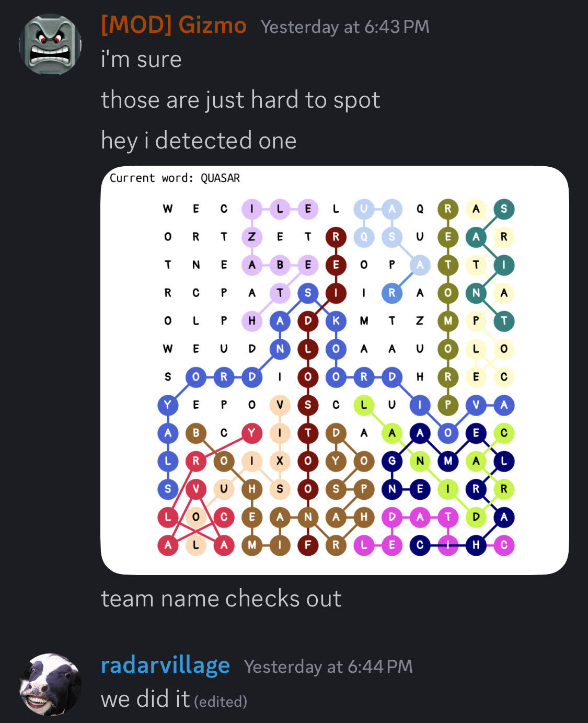Select the 'team name checks out' message

221,599
